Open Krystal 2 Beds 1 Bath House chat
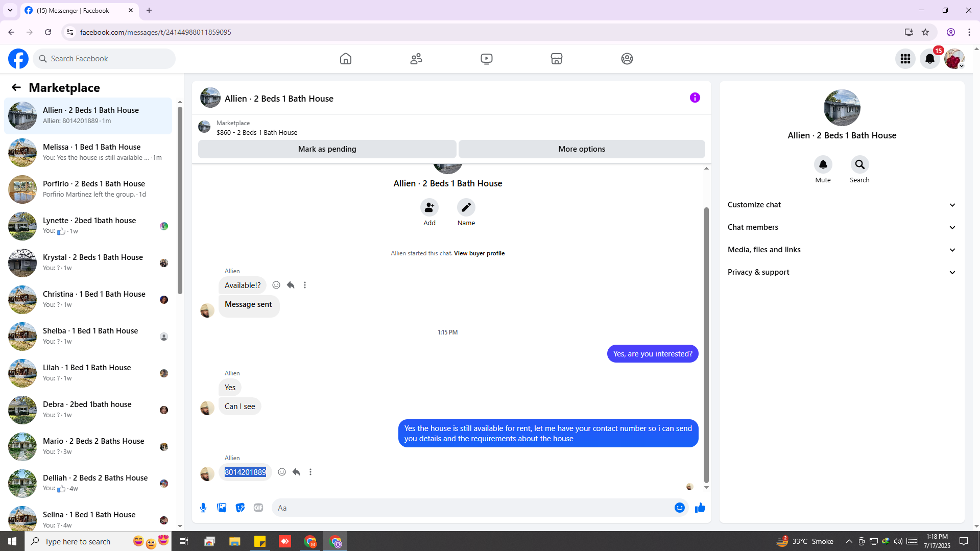This screenshot has width=980, height=551. point(88,262)
